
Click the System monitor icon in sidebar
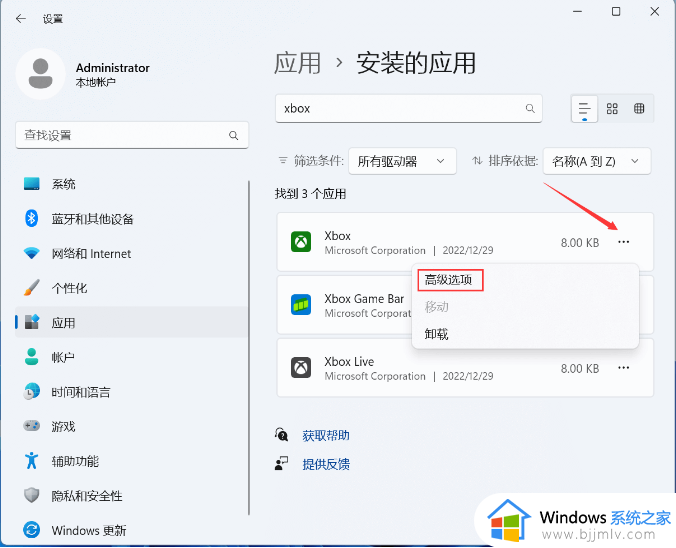click(32, 184)
